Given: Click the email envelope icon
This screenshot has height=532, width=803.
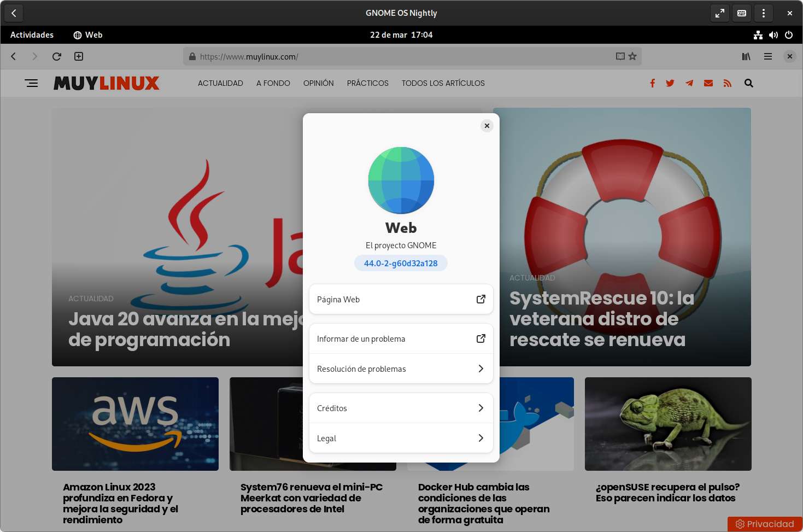Looking at the screenshot, I should (708, 83).
